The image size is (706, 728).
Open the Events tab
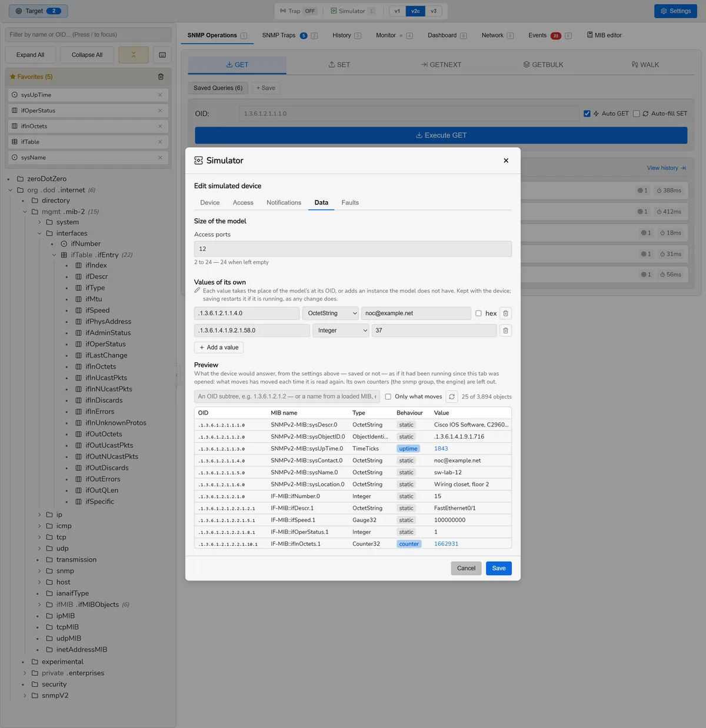[x=550, y=35]
